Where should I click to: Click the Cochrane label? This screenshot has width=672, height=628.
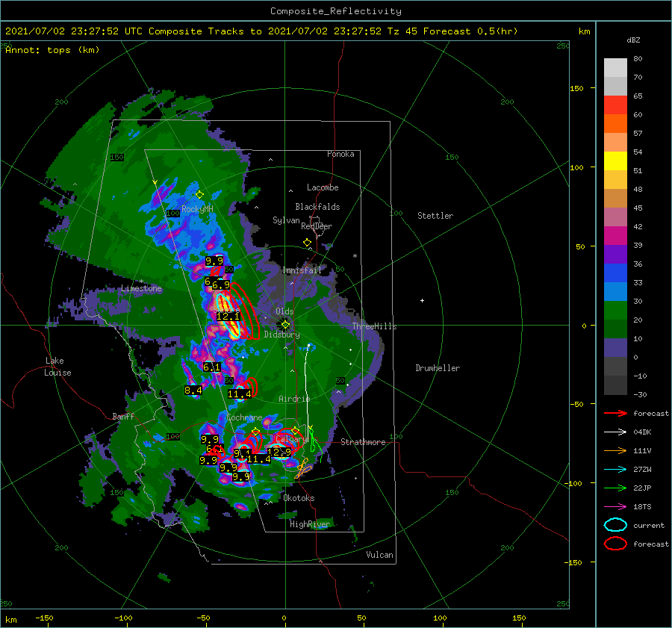coord(244,417)
